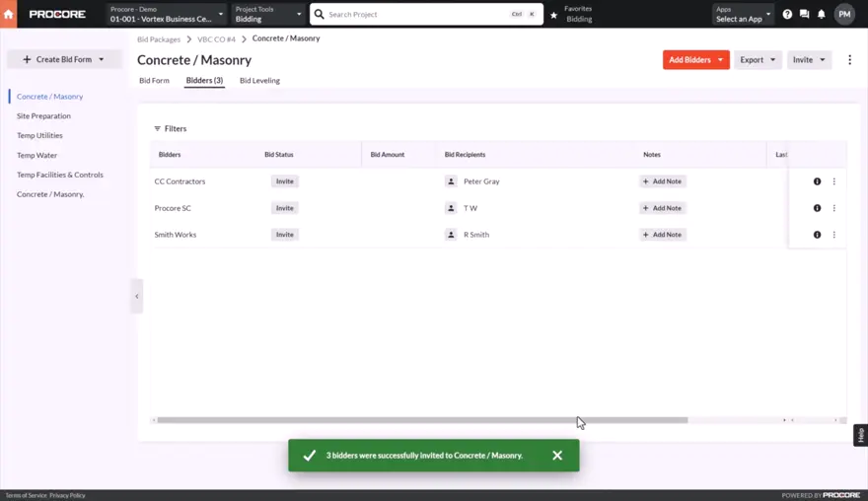Collapse the sidebar with chevron handle
This screenshot has height=501, width=868.
(x=137, y=296)
